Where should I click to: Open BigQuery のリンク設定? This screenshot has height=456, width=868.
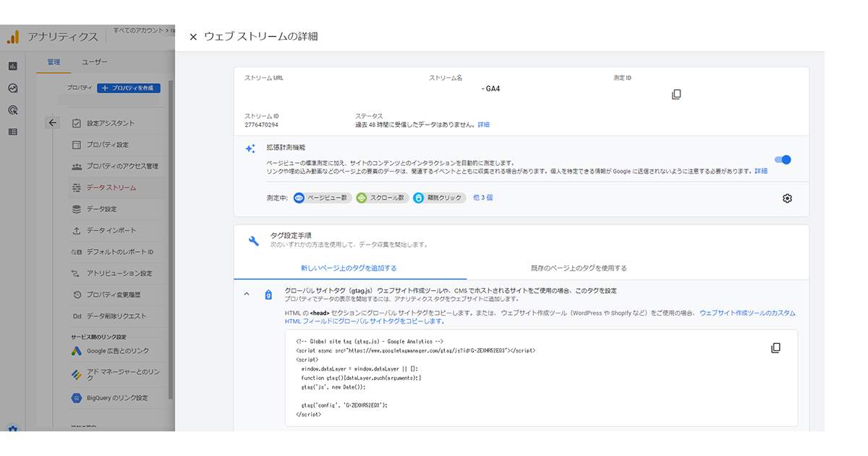point(118,398)
